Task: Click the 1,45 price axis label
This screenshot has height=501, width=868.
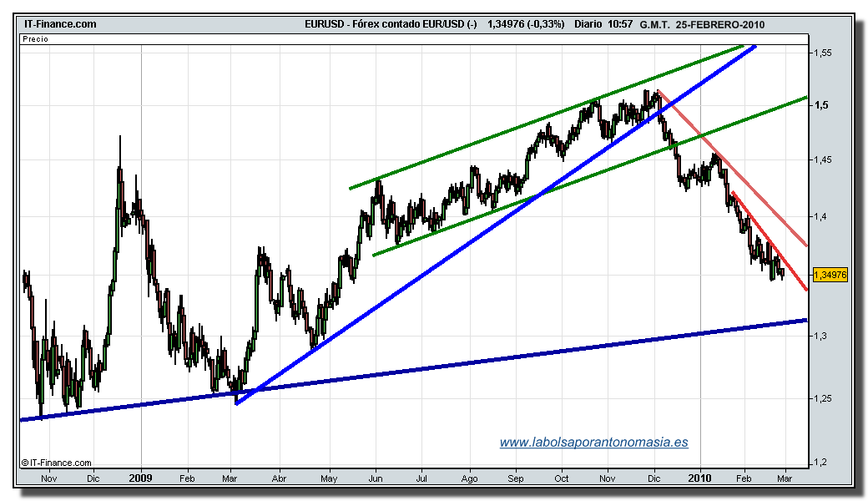Action: (822, 160)
